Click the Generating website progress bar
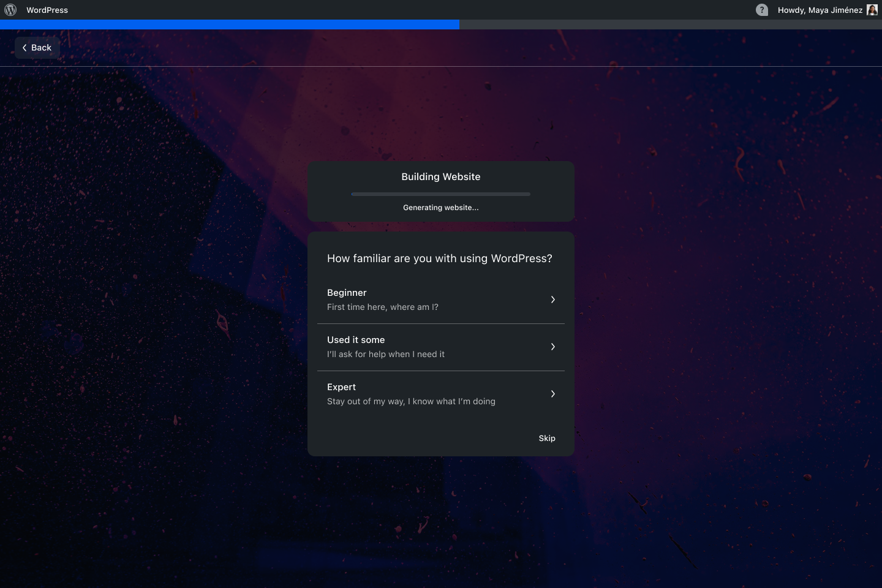The image size is (882, 588). (440, 194)
